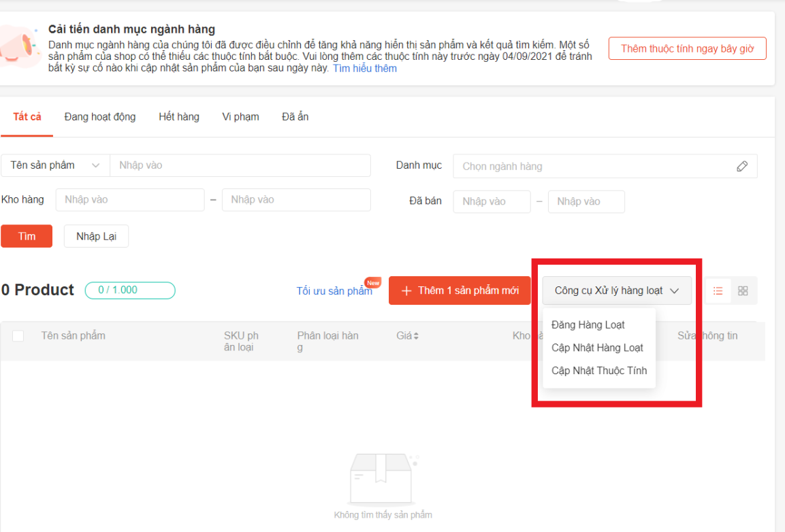
Task: Choose Cập Nhật Thuộc Tính option
Action: [x=599, y=371]
